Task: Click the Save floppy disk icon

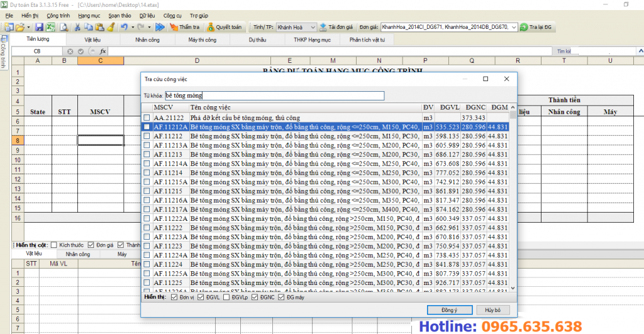Action: point(39,27)
